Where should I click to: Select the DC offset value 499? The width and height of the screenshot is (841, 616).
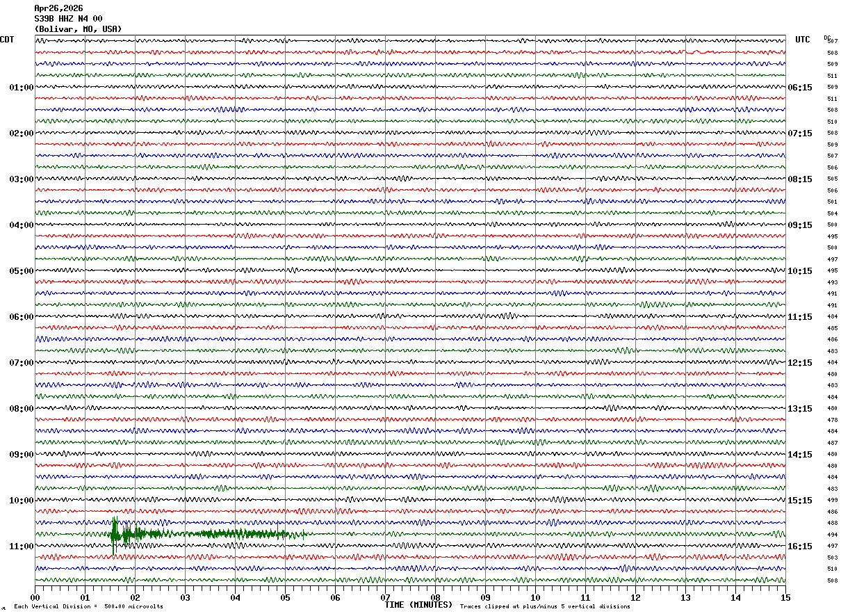(832, 501)
